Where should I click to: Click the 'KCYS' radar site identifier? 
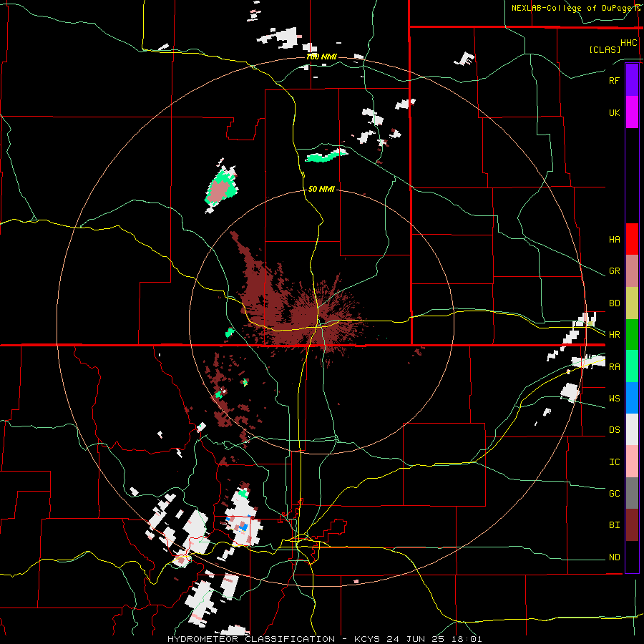tap(367, 639)
